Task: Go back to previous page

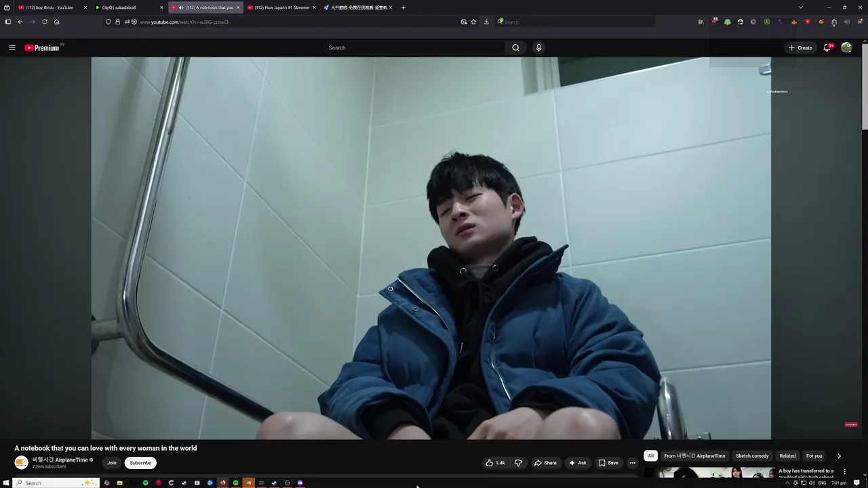Action: click(20, 22)
